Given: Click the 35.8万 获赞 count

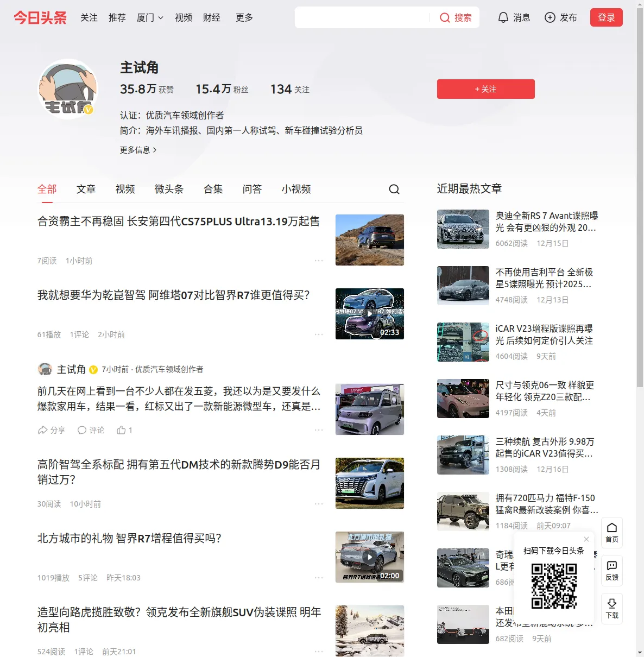Looking at the screenshot, I should point(147,89).
